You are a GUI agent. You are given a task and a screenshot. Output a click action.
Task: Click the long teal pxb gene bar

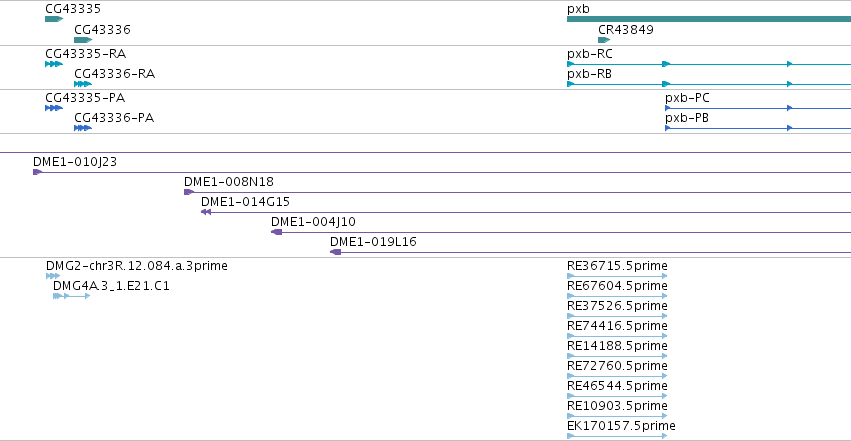pyautogui.click(x=709, y=19)
